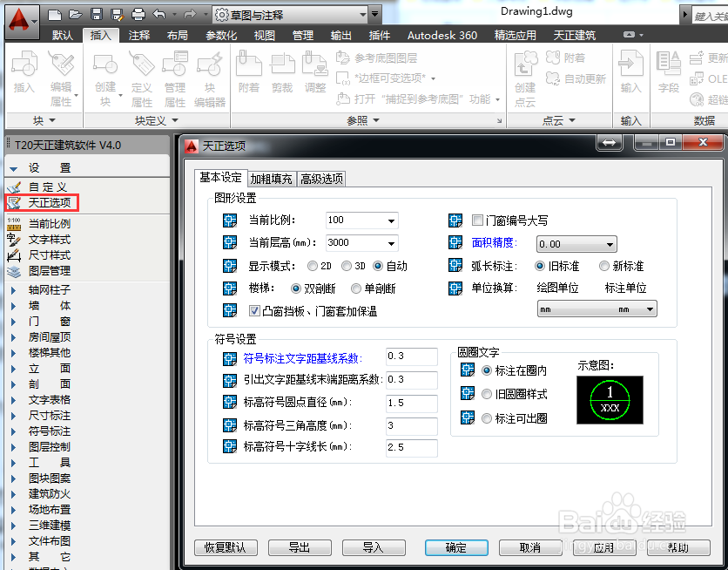Select the 标注可出圈 option
The width and height of the screenshot is (728, 570).
tap(487, 418)
